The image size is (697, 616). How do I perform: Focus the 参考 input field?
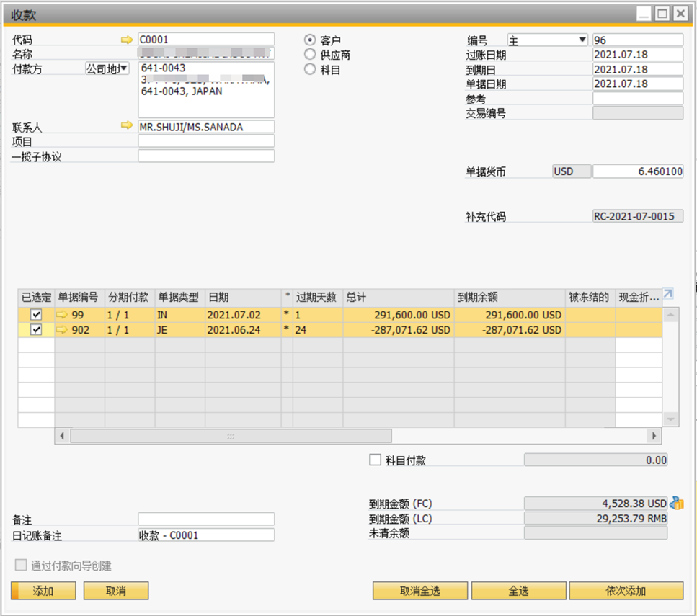click(638, 98)
